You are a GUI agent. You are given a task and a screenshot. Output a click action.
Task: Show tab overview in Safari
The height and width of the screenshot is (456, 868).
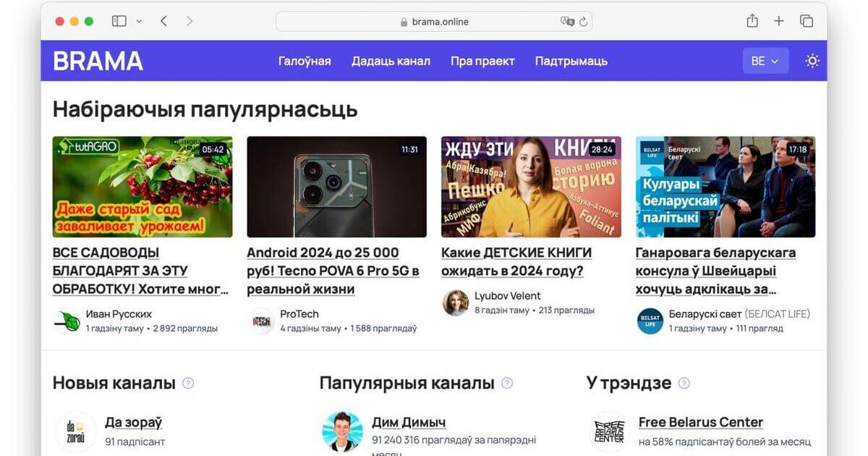(806, 20)
